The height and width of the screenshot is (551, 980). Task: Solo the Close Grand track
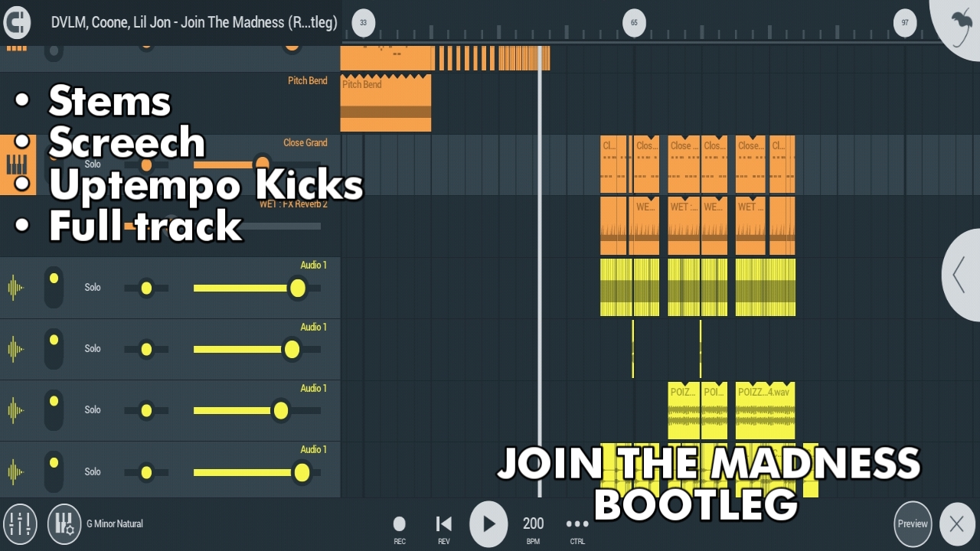point(93,165)
